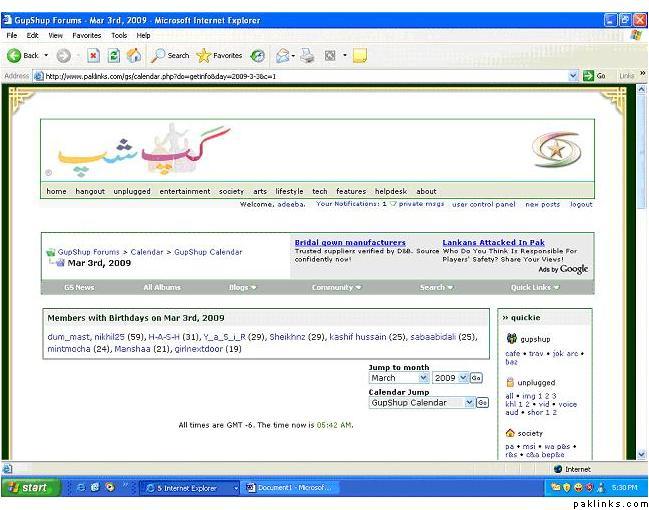Click the History icon in the toolbar

(258, 55)
